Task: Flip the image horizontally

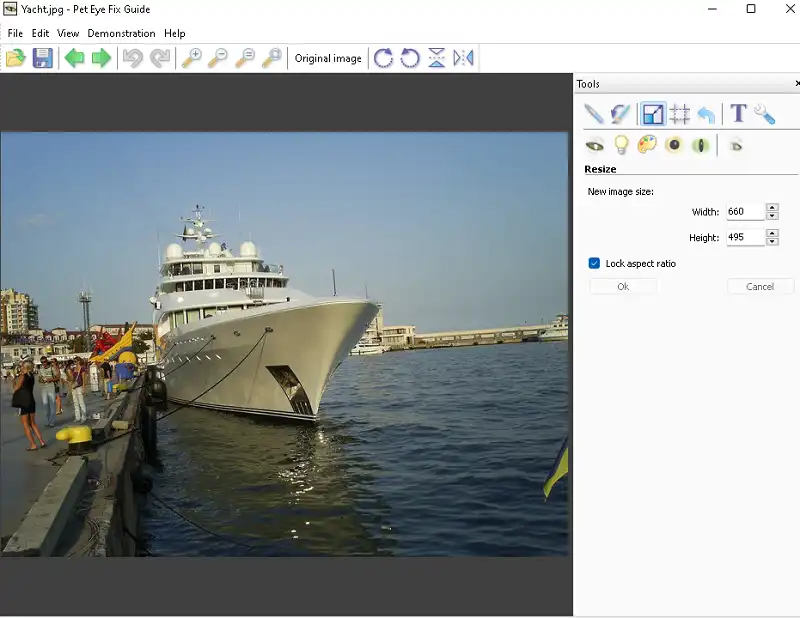Action: 463,58
